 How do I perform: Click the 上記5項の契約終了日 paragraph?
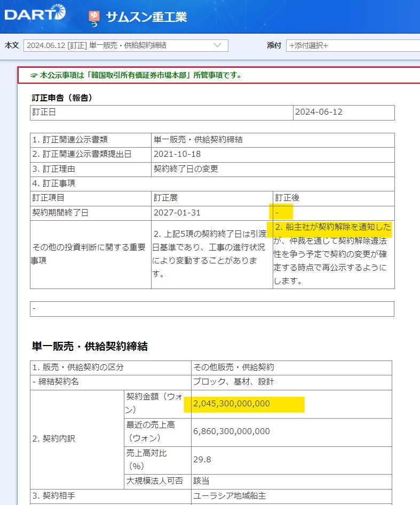[x=209, y=254]
